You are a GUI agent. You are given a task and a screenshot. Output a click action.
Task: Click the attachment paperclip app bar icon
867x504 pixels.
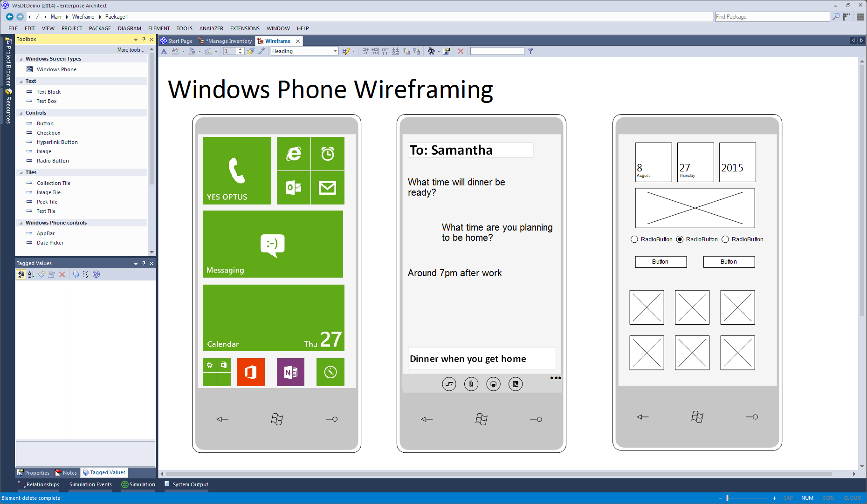(471, 384)
